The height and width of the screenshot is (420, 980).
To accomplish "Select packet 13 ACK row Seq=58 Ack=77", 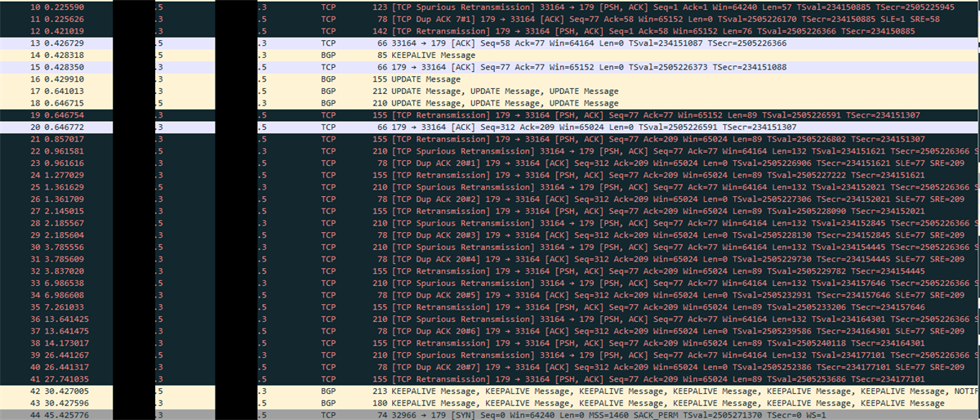I will 490,43.
